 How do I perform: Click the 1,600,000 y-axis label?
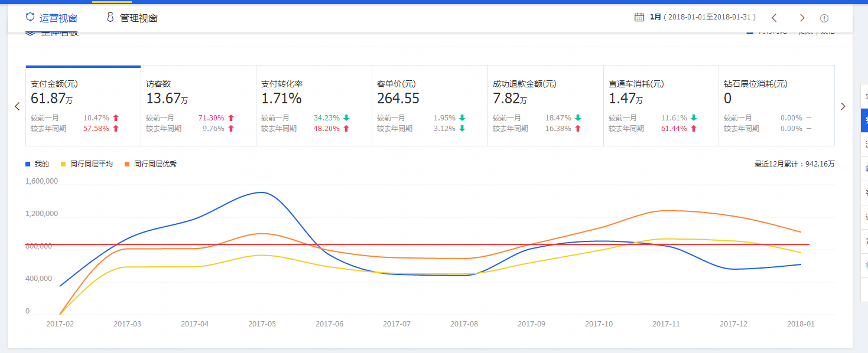tap(41, 181)
